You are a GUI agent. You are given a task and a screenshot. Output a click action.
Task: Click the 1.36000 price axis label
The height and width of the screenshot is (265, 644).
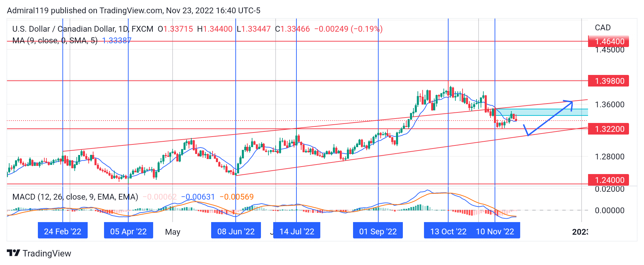click(x=610, y=105)
